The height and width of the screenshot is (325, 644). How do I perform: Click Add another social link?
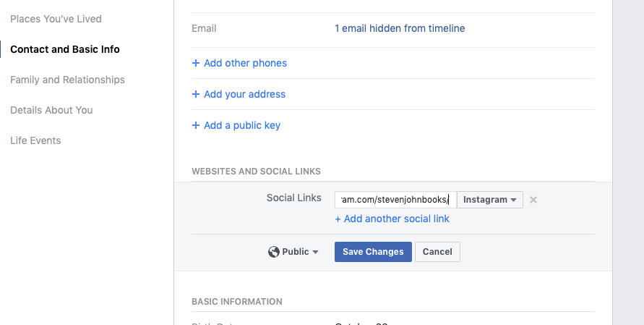pyautogui.click(x=392, y=219)
